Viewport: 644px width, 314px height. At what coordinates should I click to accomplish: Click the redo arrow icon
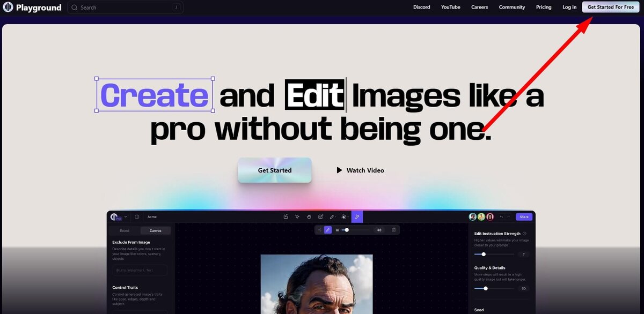(x=508, y=216)
